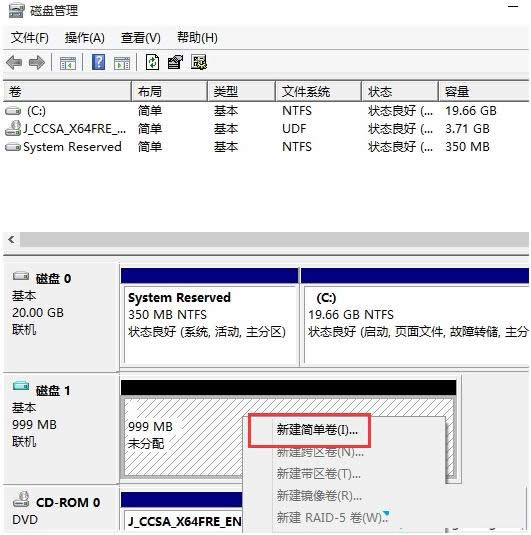The image size is (531, 535).
Task: Click the show/hide console tree icon
Action: 68,63
